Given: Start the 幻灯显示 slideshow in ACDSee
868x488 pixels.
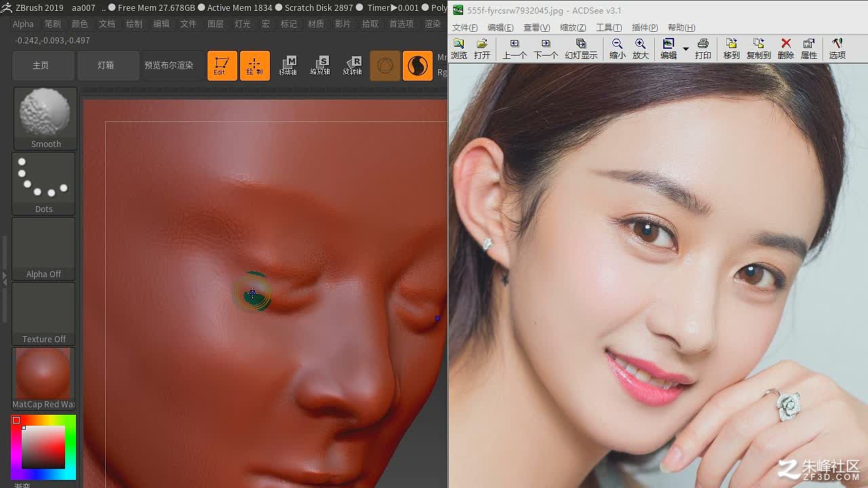Looking at the screenshot, I should [x=581, y=49].
